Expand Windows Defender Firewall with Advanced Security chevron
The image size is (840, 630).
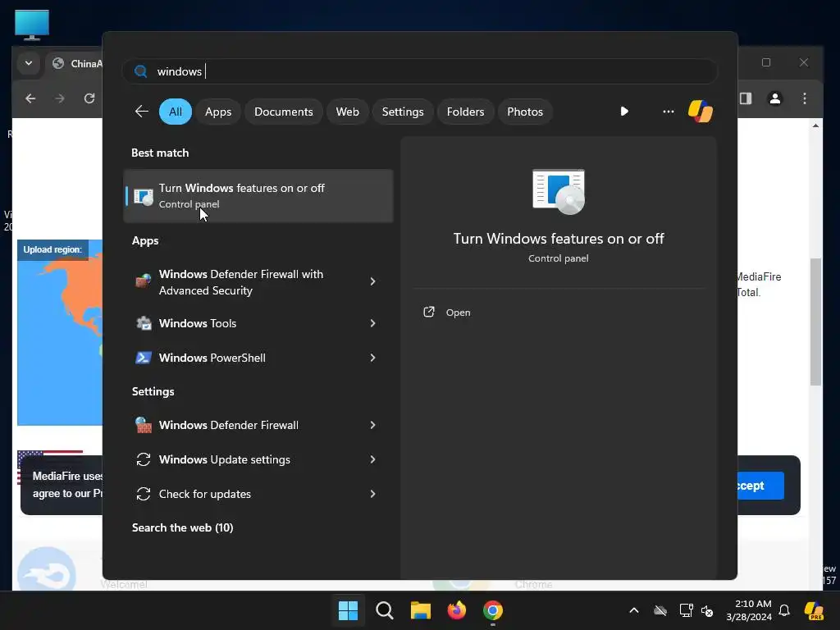[373, 281]
